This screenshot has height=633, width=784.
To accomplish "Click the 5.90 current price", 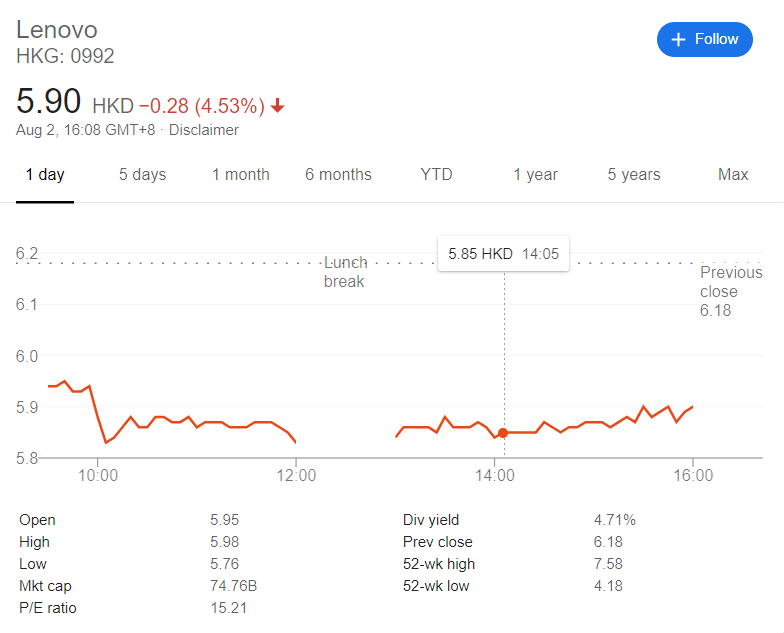I will (48, 103).
